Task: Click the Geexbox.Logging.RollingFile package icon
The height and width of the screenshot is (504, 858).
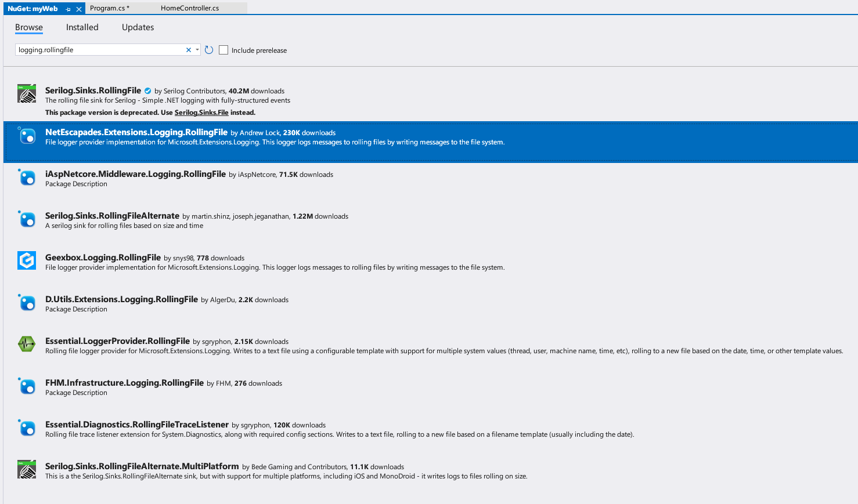Action: 27,260
